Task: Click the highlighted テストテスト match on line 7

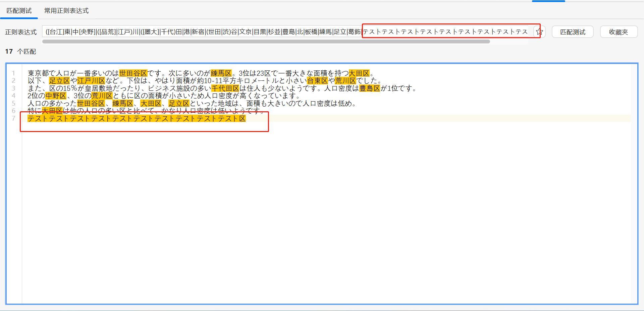Action: [134, 118]
